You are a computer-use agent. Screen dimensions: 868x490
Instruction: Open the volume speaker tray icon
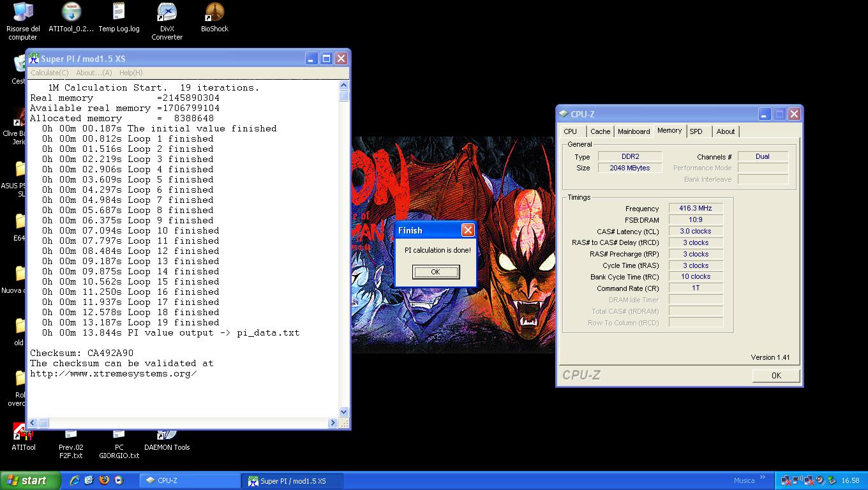pos(820,480)
